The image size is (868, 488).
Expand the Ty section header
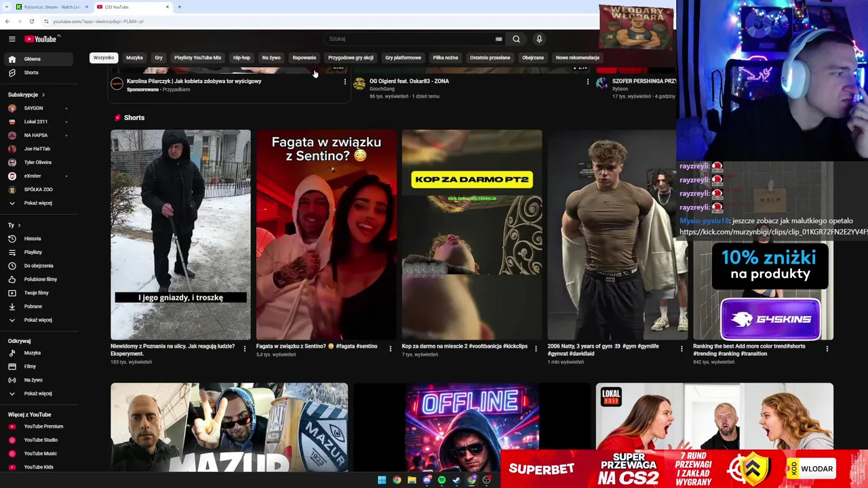click(x=14, y=225)
